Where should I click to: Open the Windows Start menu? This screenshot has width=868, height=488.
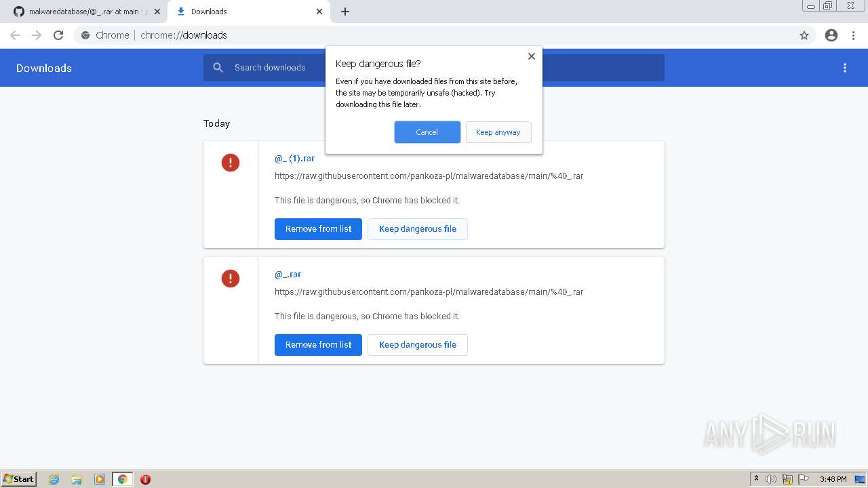(x=19, y=479)
